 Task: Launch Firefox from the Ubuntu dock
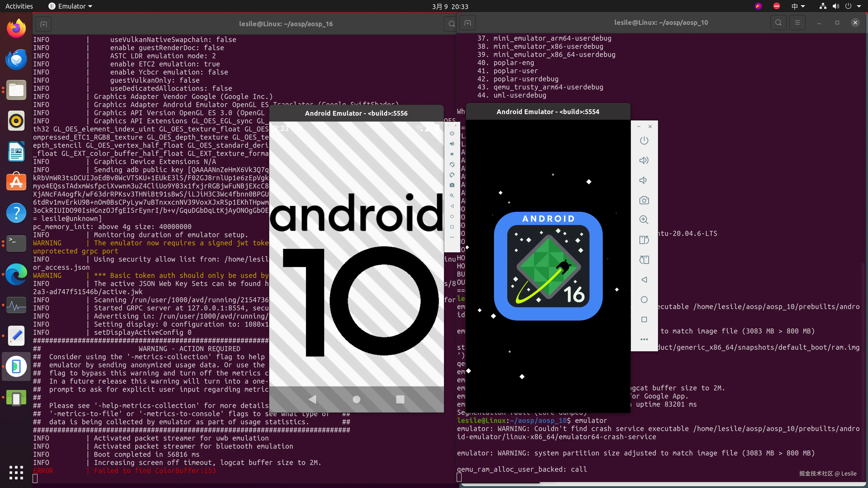tap(16, 28)
